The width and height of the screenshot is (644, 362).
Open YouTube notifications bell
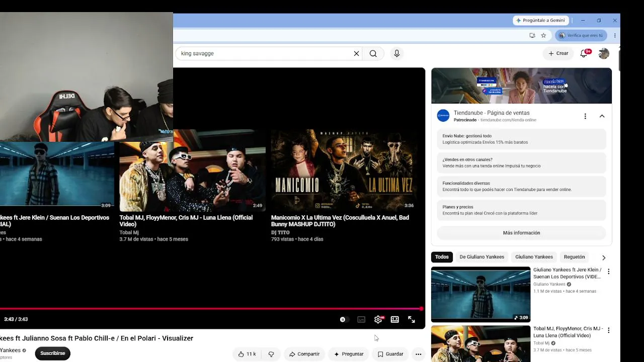[584, 53]
